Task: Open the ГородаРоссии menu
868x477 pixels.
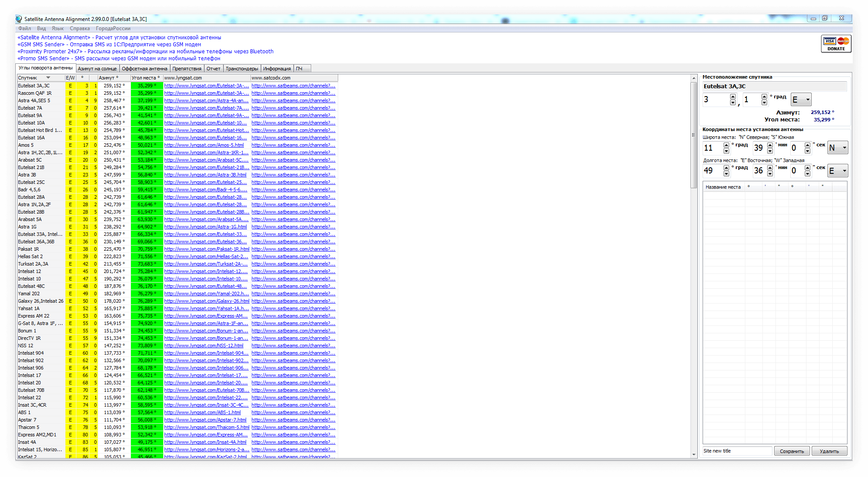Action: click(113, 28)
